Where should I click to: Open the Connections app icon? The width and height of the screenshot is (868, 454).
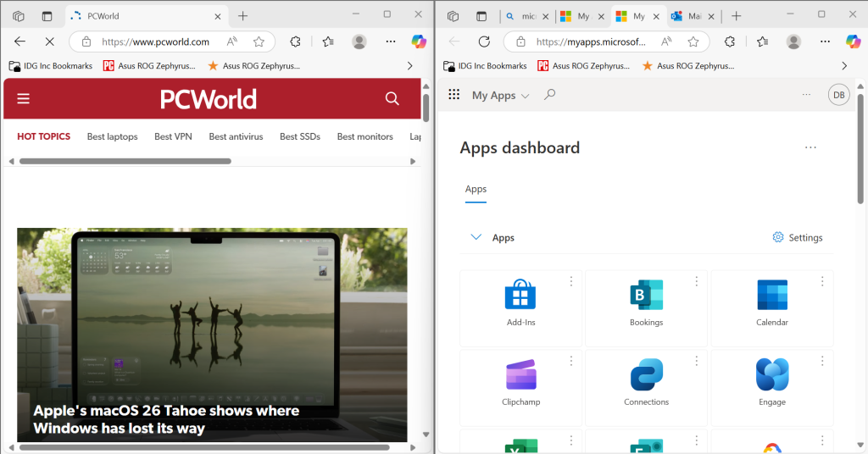[x=646, y=375]
